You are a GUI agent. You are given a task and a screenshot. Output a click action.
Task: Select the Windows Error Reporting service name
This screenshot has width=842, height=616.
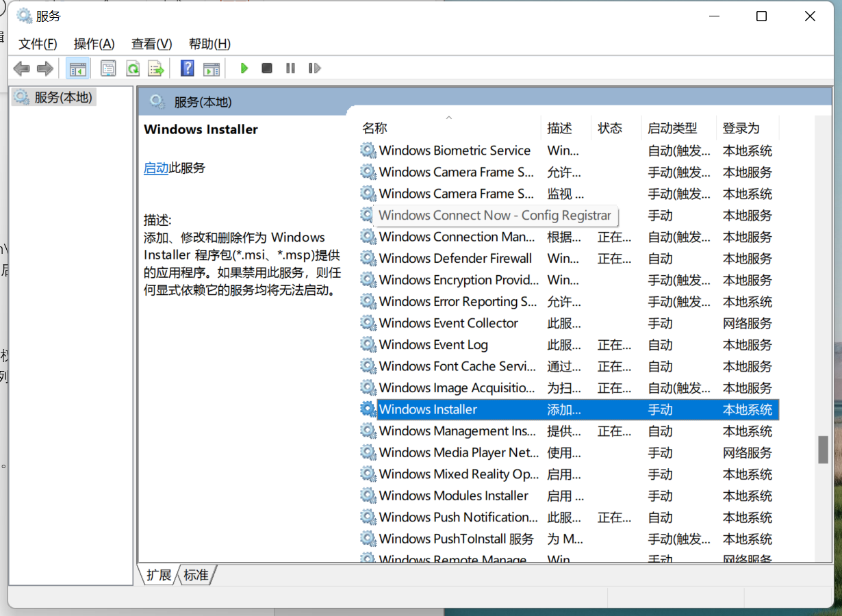(458, 301)
